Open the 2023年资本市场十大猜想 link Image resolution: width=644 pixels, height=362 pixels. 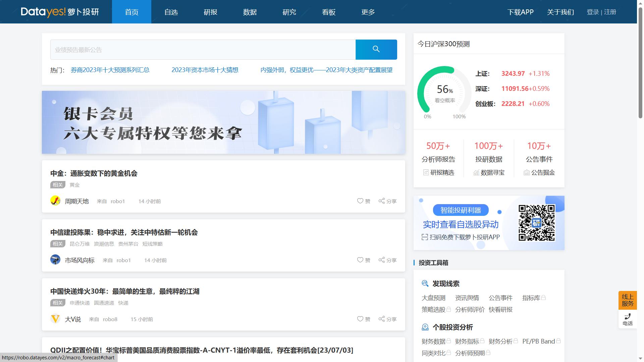point(205,70)
